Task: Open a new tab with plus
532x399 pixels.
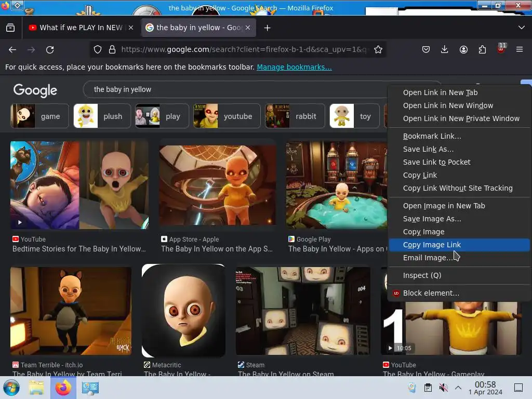Action: (x=268, y=28)
